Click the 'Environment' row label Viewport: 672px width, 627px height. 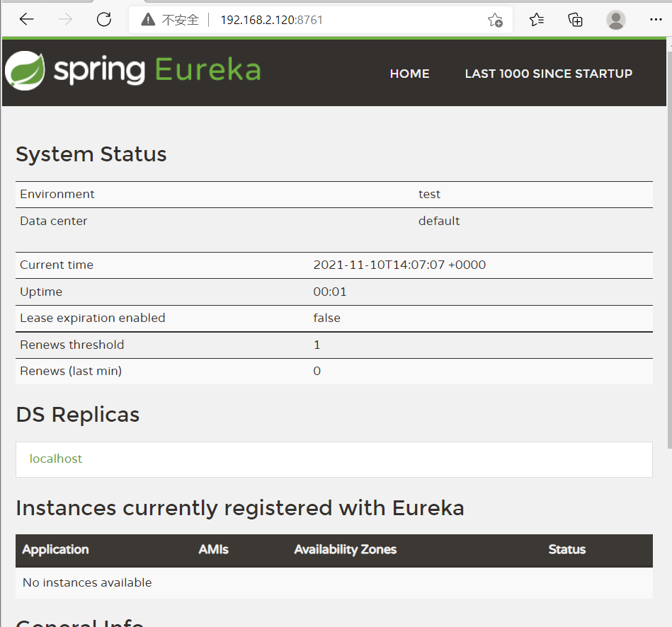coord(57,195)
